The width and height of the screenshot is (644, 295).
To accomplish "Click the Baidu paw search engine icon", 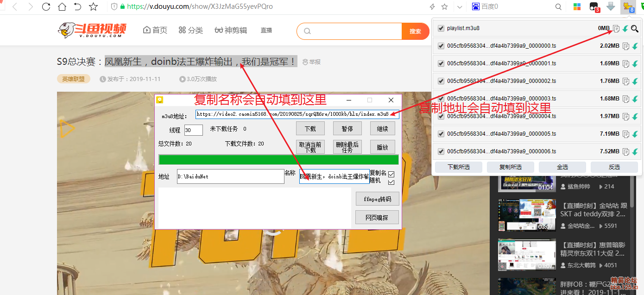I will click(x=476, y=6).
